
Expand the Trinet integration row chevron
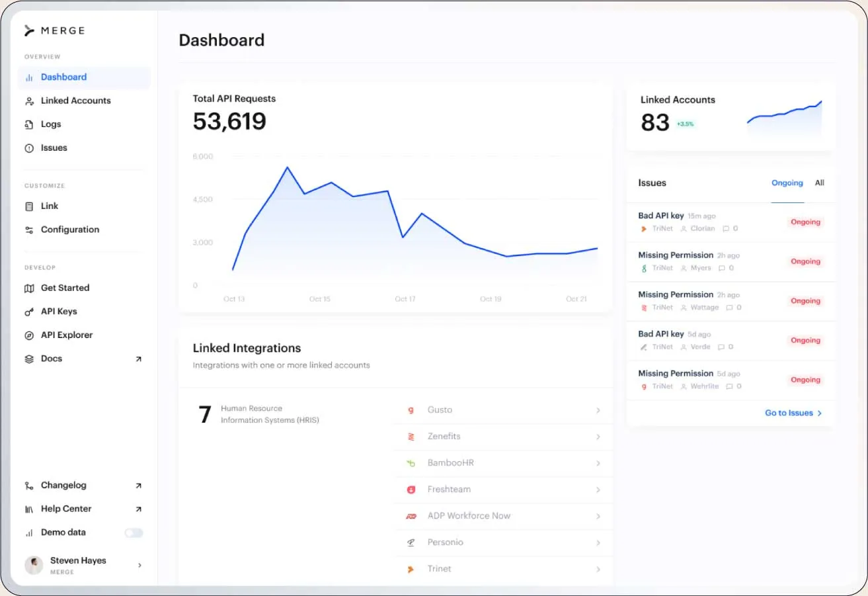[598, 569]
